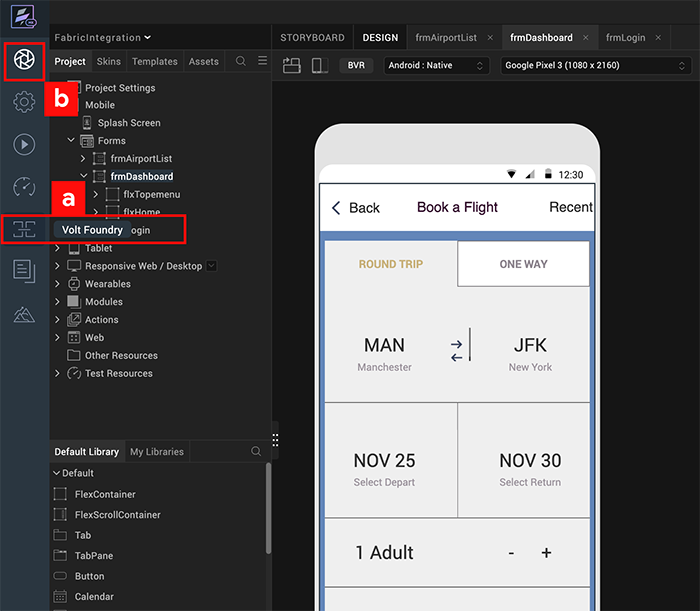The width and height of the screenshot is (700, 611).
Task: Select the ROUND TRIP option
Action: [390, 264]
